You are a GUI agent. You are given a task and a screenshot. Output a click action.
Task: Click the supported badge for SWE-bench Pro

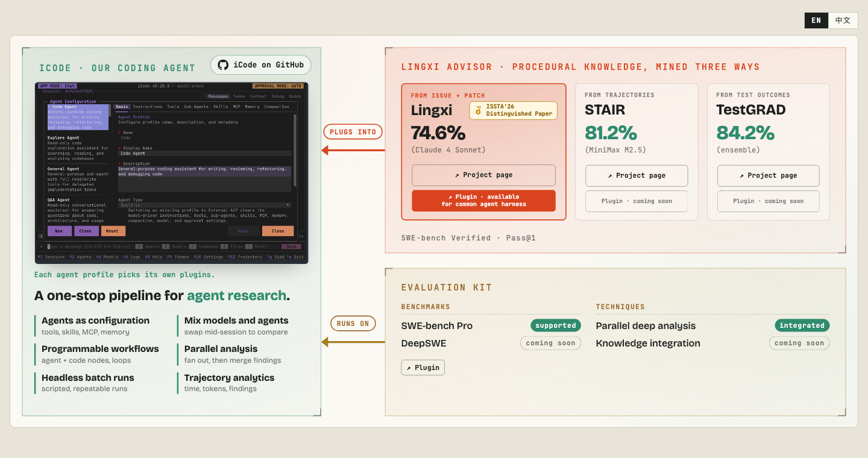tap(556, 325)
